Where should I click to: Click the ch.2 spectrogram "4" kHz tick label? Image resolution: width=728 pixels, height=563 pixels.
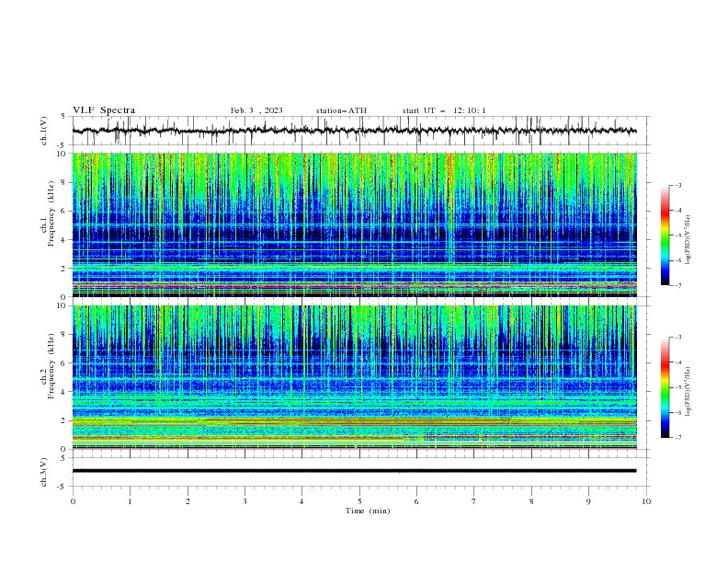[63, 392]
